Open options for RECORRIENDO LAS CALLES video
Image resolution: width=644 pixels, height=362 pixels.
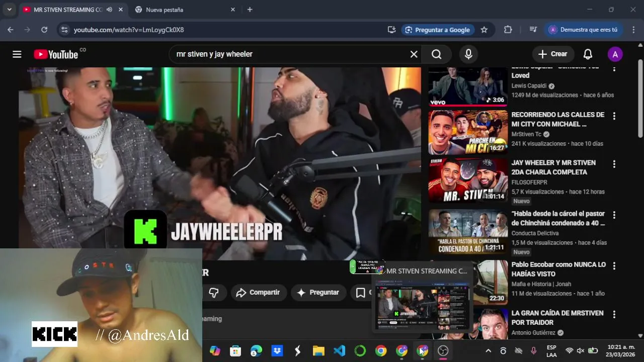tap(614, 116)
